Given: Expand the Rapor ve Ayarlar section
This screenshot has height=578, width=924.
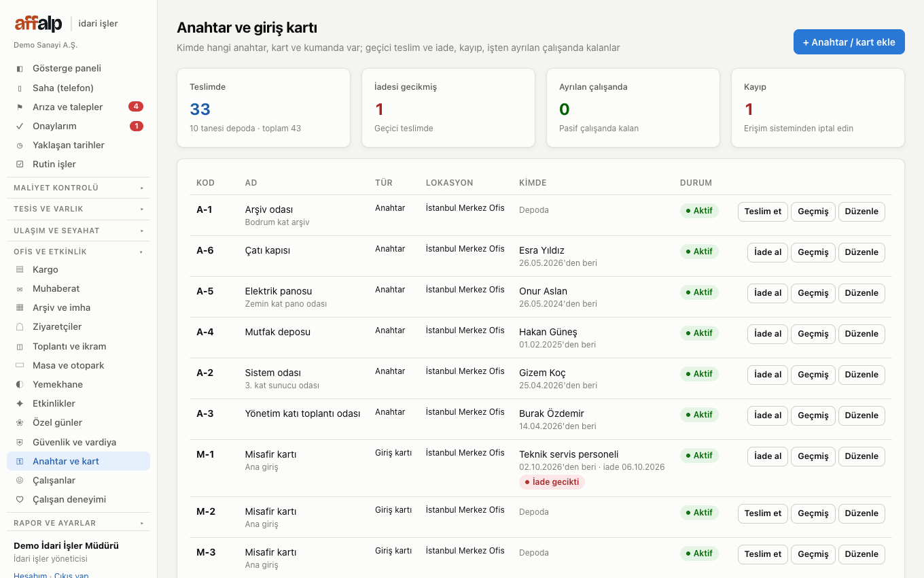Looking at the screenshot, I should (x=79, y=523).
